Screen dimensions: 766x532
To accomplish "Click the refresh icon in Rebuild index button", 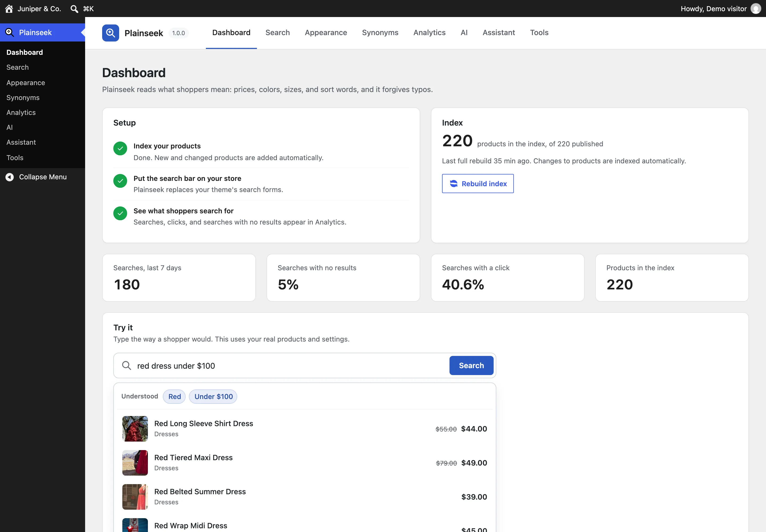I will click(x=454, y=184).
